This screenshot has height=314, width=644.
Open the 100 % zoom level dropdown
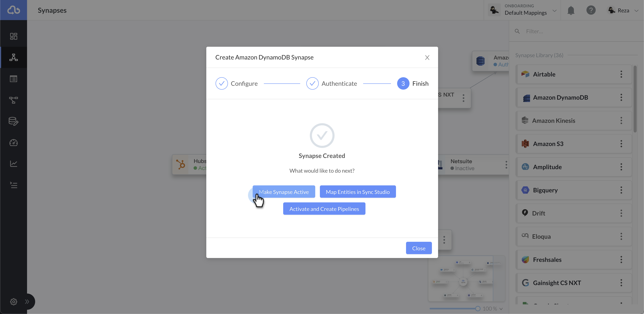coord(493,309)
